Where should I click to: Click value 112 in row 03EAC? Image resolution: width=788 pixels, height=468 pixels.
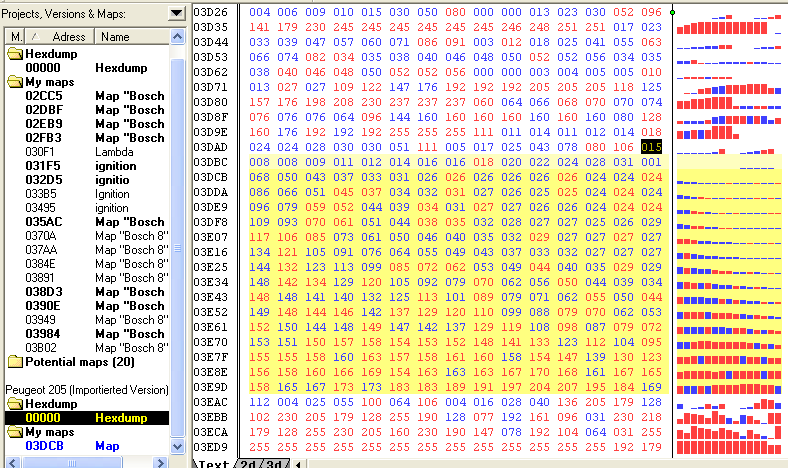259,402
